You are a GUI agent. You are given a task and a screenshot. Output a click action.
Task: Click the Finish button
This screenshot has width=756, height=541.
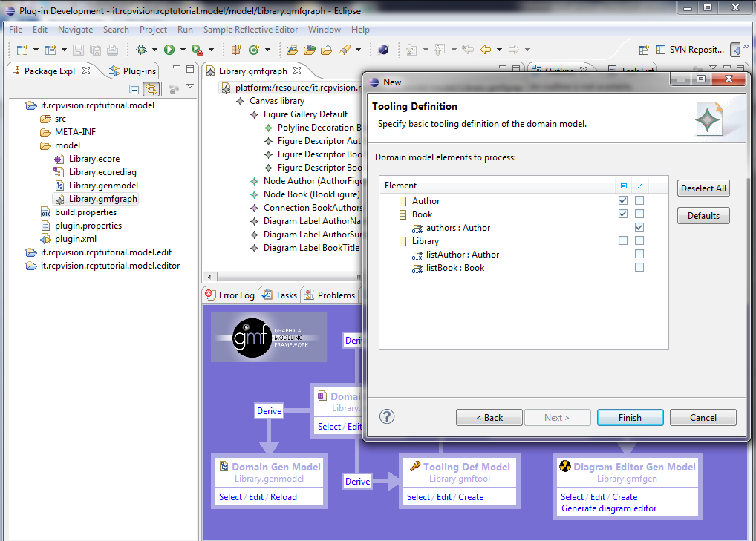coord(630,418)
